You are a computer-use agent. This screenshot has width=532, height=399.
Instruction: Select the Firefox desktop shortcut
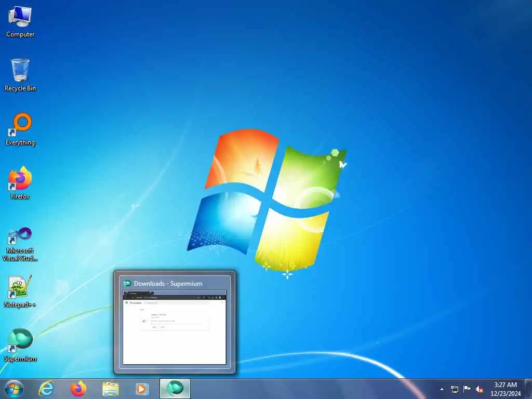[x=20, y=183]
